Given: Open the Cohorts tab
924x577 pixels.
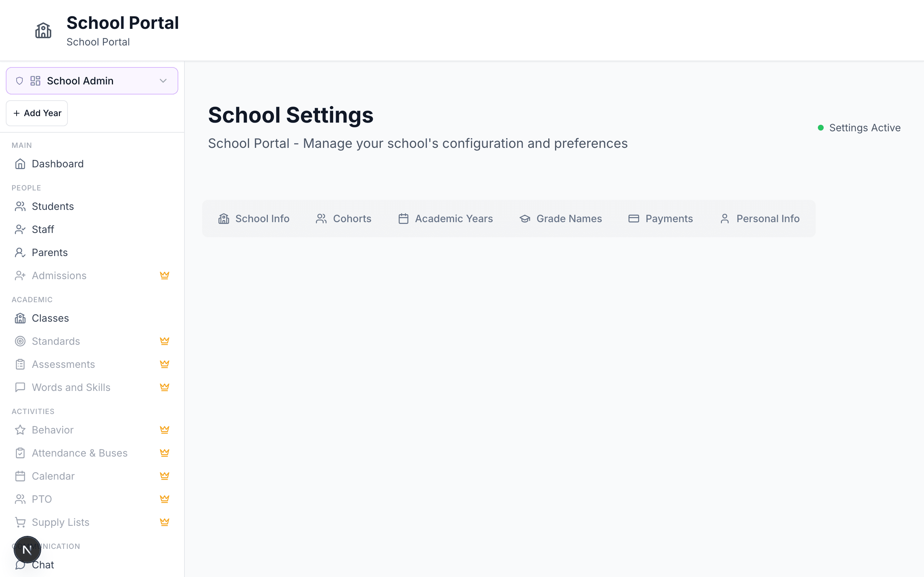Looking at the screenshot, I should 344,219.
